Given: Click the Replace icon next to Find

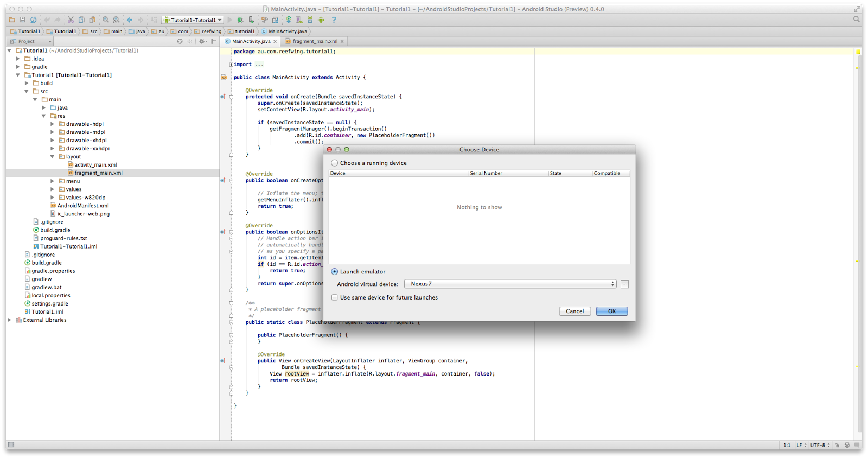Looking at the screenshot, I should point(116,20).
